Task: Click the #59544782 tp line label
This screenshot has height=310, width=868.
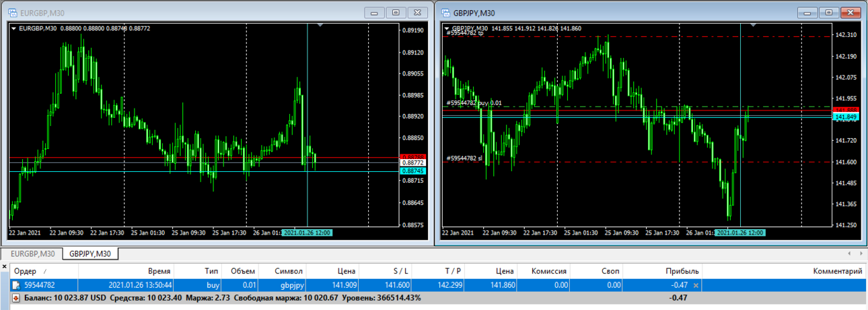Action: (x=465, y=32)
